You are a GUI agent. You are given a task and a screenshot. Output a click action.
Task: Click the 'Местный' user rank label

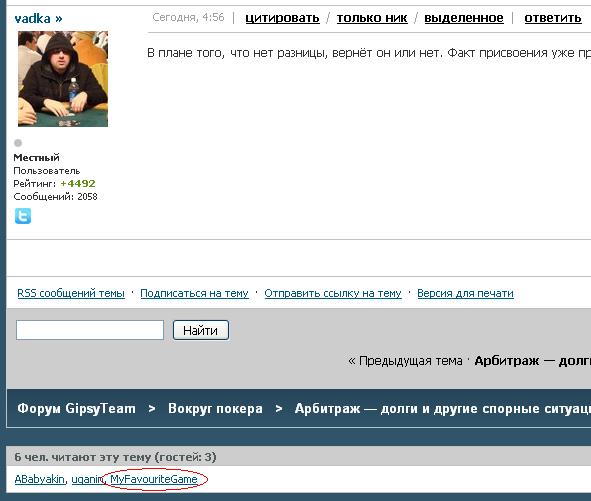(x=37, y=158)
